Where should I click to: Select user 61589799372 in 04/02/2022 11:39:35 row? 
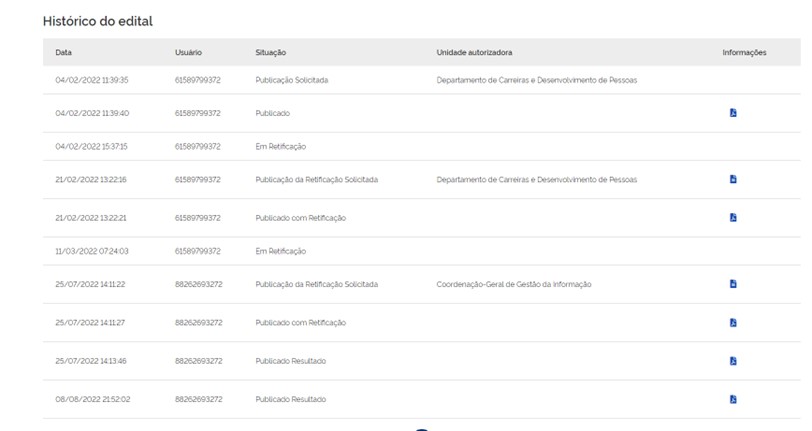[x=197, y=80]
